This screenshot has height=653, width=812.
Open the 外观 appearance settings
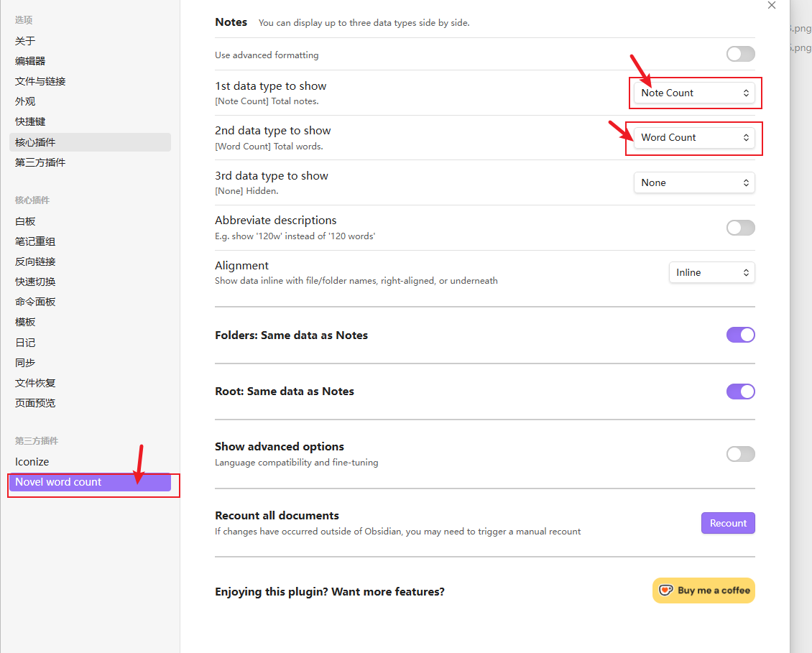tap(25, 101)
